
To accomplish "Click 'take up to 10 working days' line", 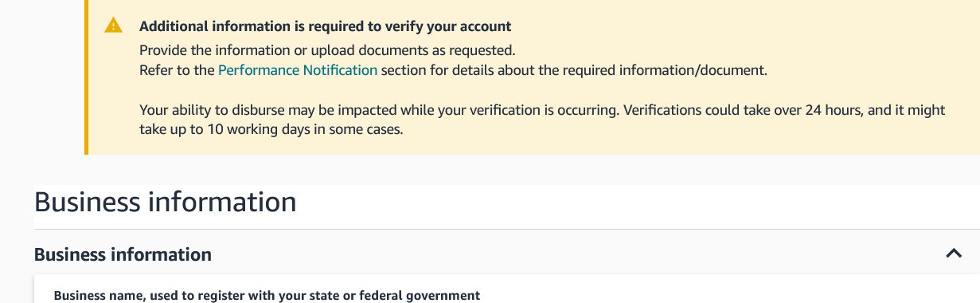I will pyautogui.click(x=271, y=129).
